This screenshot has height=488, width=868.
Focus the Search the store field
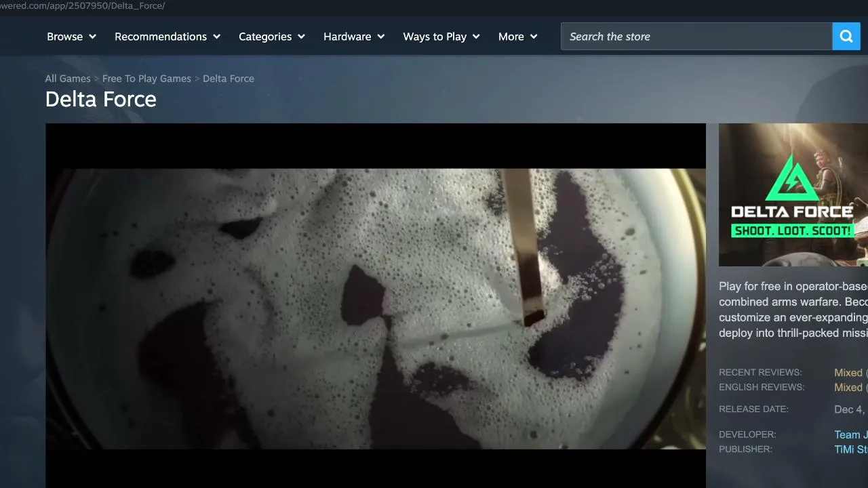[x=696, y=37]
